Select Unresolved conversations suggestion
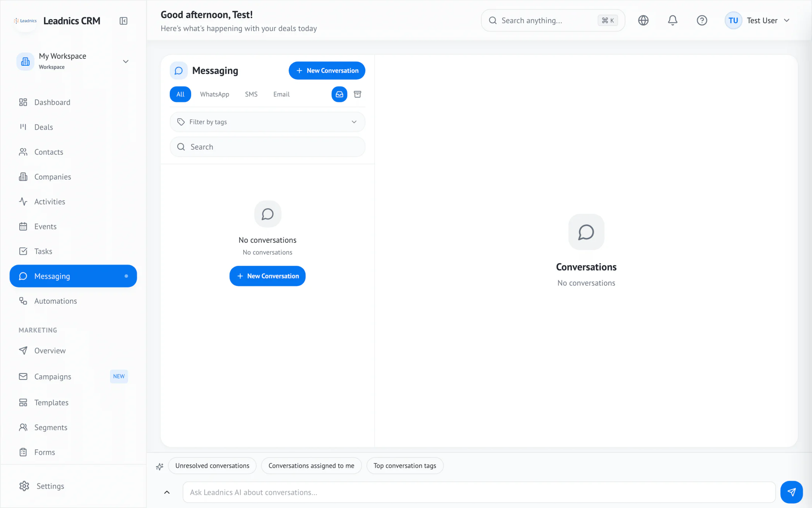 [212, 466]
